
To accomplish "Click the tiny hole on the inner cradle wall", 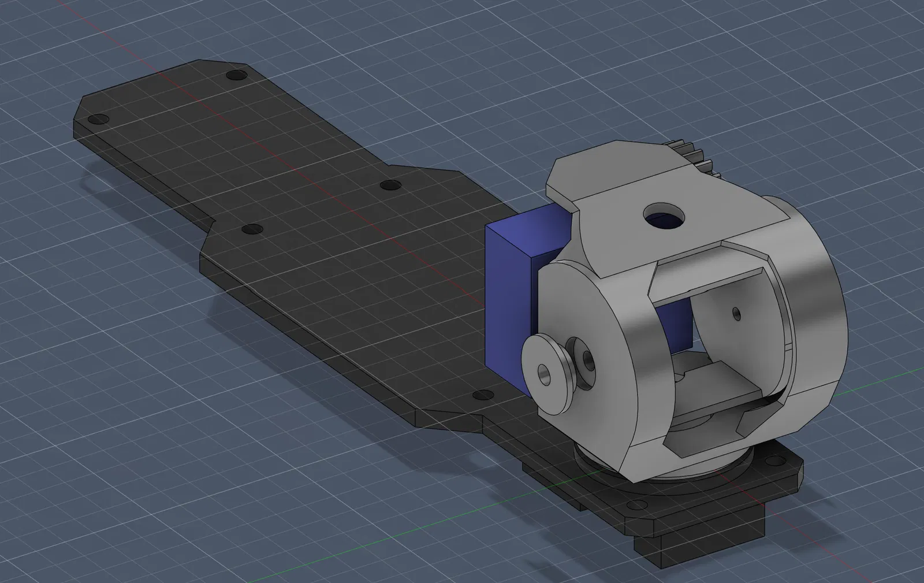I will tap(736, 313).
